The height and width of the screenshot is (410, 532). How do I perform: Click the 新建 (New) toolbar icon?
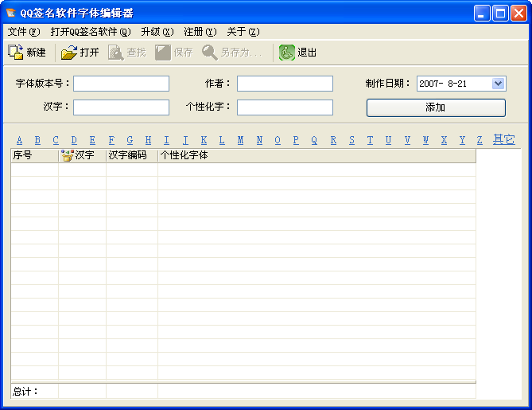[x=16, y=53]
